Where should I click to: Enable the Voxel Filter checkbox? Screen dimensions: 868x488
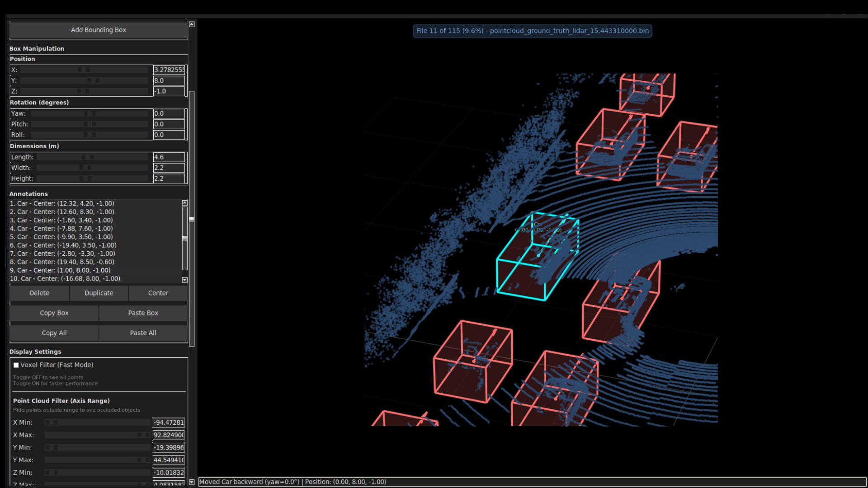[16, 365]
